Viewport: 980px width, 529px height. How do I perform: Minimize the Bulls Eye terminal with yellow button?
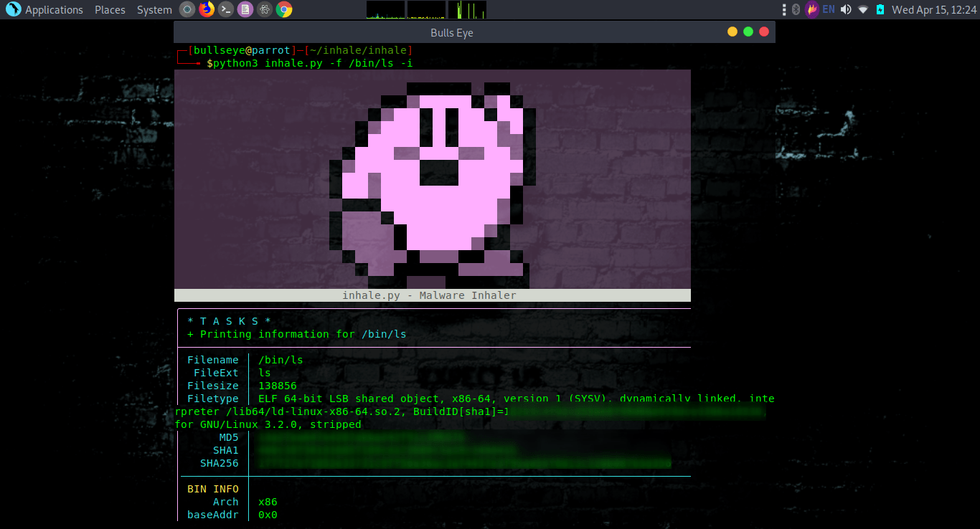[732, 32]
